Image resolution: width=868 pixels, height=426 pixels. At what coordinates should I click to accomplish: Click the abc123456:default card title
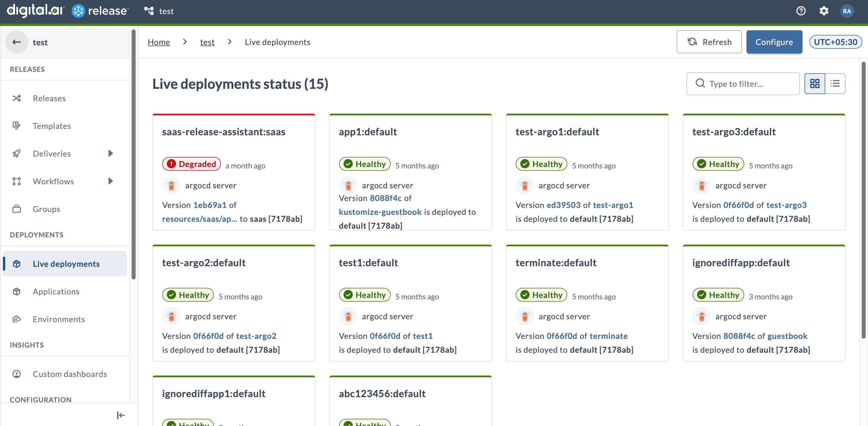(x=382, y=393)
